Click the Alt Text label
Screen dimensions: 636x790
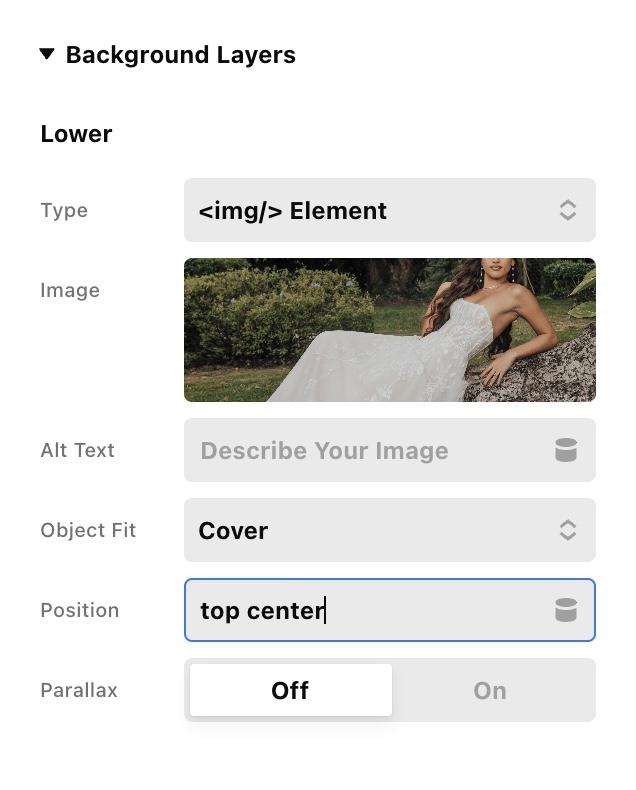tap(77, 450)
